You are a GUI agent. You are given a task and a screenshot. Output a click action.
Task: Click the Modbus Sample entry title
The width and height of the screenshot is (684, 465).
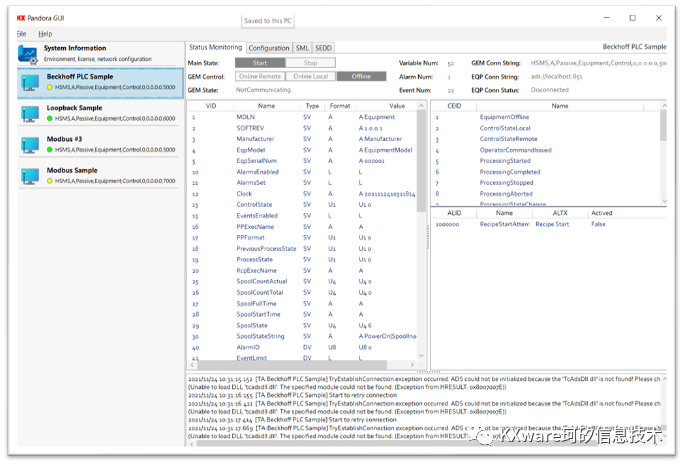pos(72,170)
